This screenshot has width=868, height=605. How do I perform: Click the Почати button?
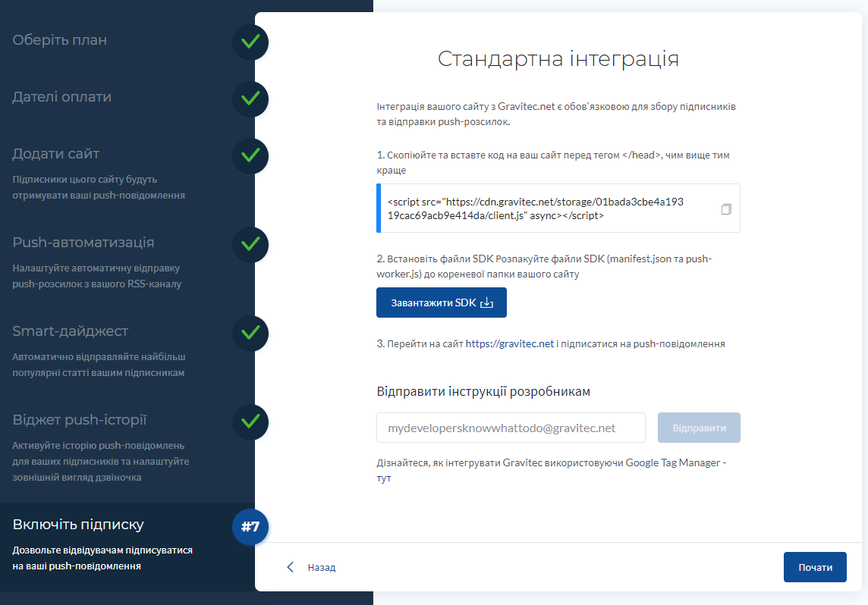point(815,567)
